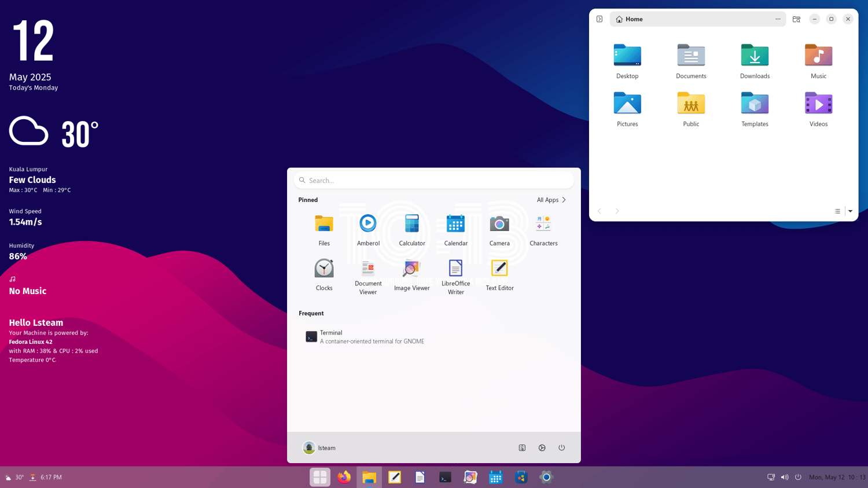The width and height of the screenshot is (868, 488).
Task: Click the network status icon in system tray
Action: click(x=771, y=478)
